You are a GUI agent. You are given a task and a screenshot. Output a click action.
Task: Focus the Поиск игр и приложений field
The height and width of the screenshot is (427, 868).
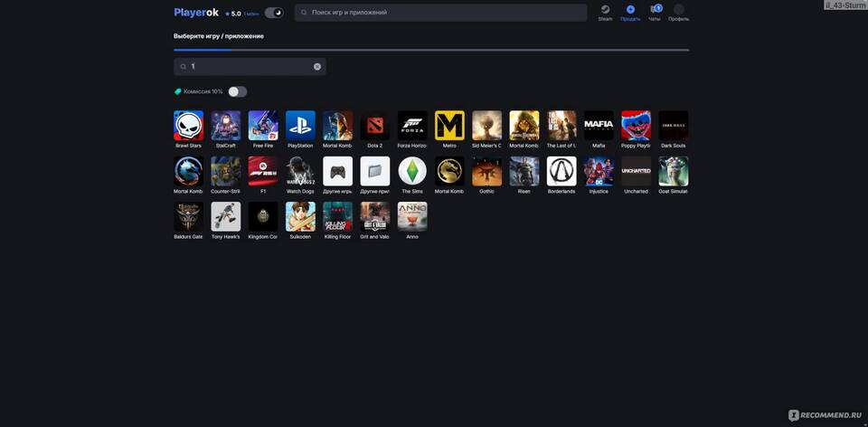[x=441, y=13]
